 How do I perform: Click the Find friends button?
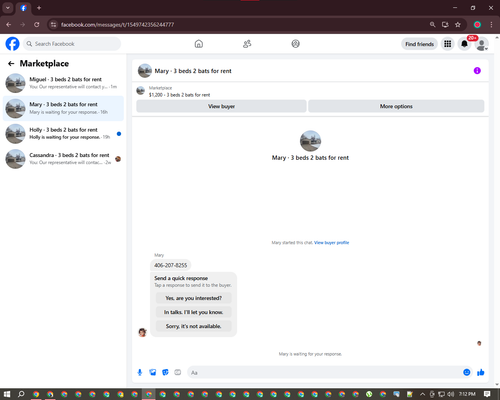click(x=419, y=44)
